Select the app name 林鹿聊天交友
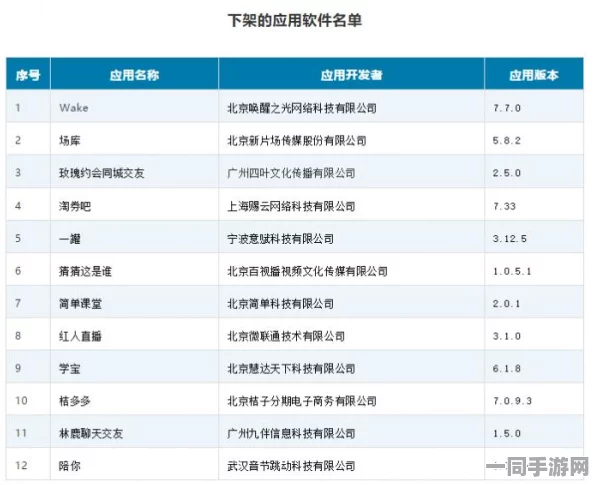The height and width of the screenshot is (485, 594). pyautogui.click(x=91, y=433)
